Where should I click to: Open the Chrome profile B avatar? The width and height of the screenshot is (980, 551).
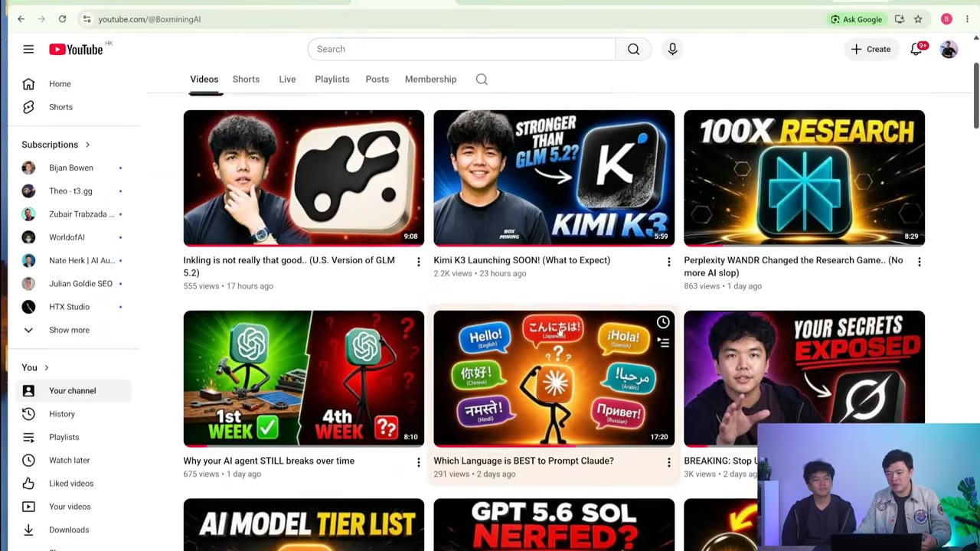946,19
